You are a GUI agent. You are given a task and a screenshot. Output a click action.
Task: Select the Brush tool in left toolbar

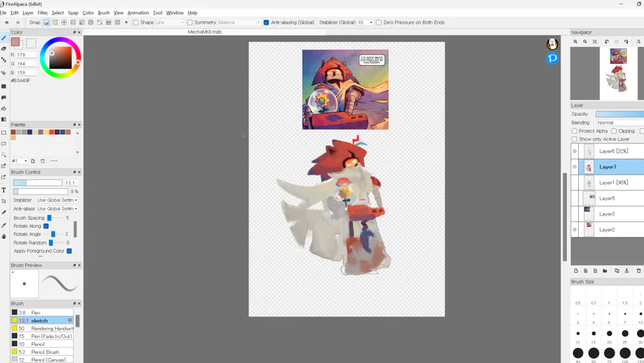pyautogui.click(x=4, y=38)
